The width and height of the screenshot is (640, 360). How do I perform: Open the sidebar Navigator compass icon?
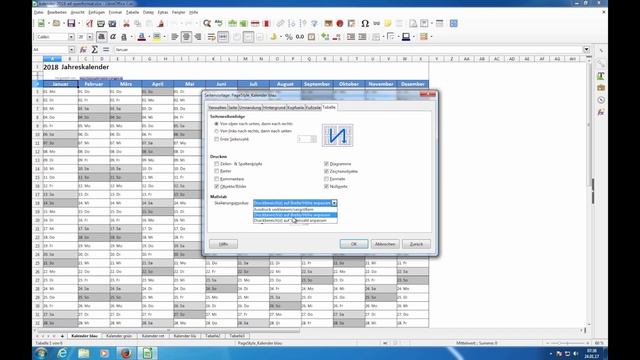tap(601, 100)
